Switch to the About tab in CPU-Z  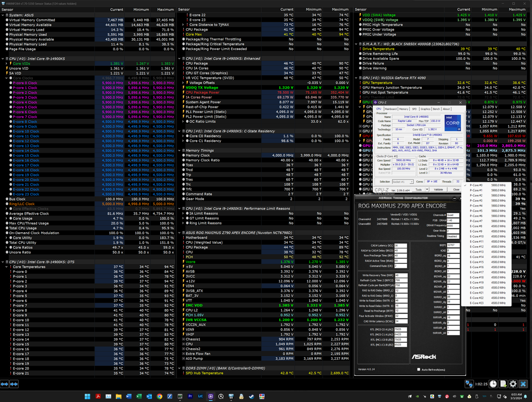point(446,109)
